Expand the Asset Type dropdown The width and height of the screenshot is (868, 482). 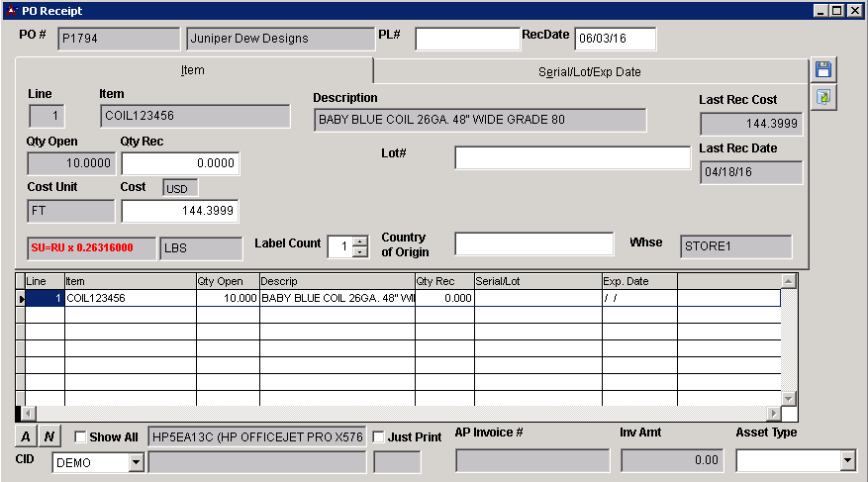(846, 460)
